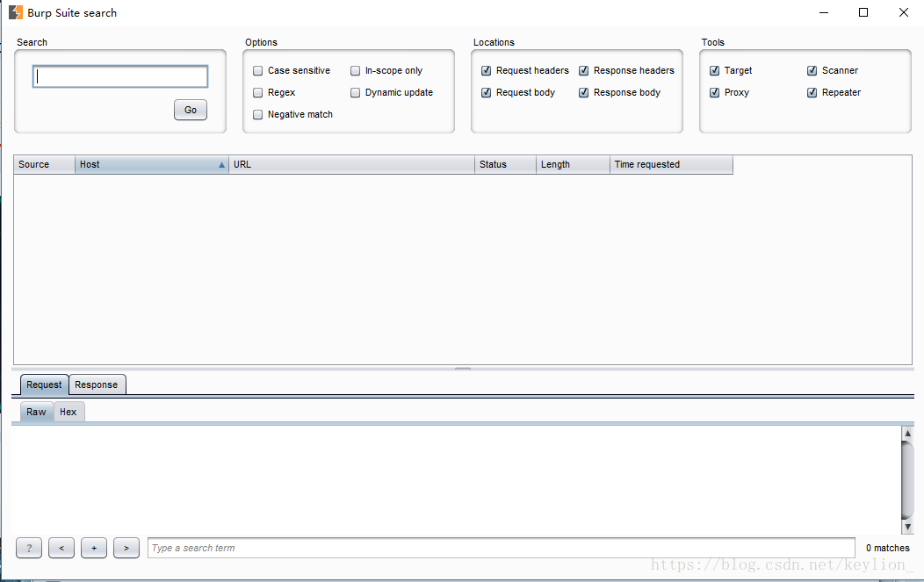This screenshot has height=582, width=924.
Task: Minimize the Burp Suite search window
Action: pyautogui.click(x=824, y=12)
